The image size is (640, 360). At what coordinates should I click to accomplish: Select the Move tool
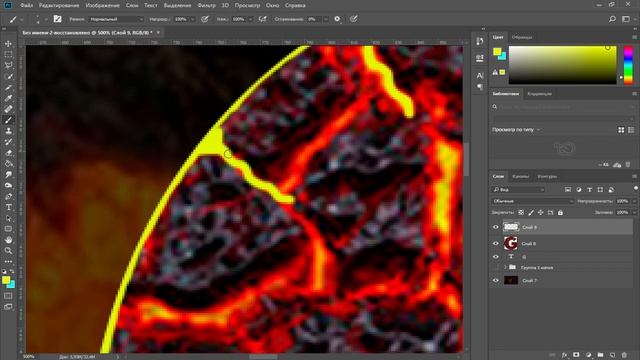8,44
